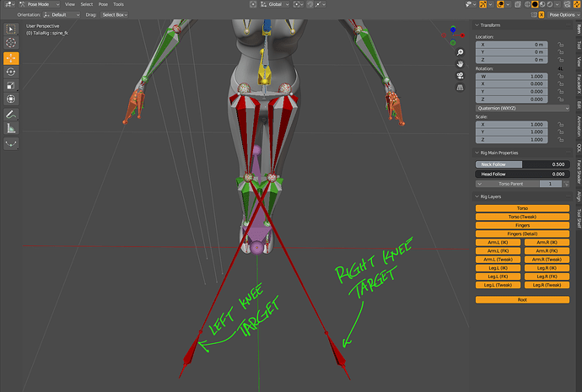Click the Torso Parent value field

coord(551,184)
